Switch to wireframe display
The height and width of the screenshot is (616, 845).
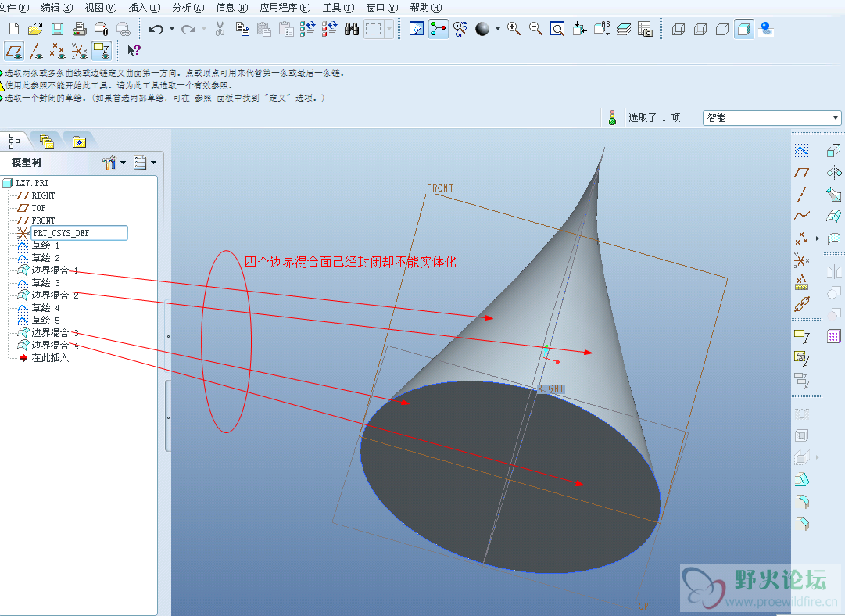point(679,29)
